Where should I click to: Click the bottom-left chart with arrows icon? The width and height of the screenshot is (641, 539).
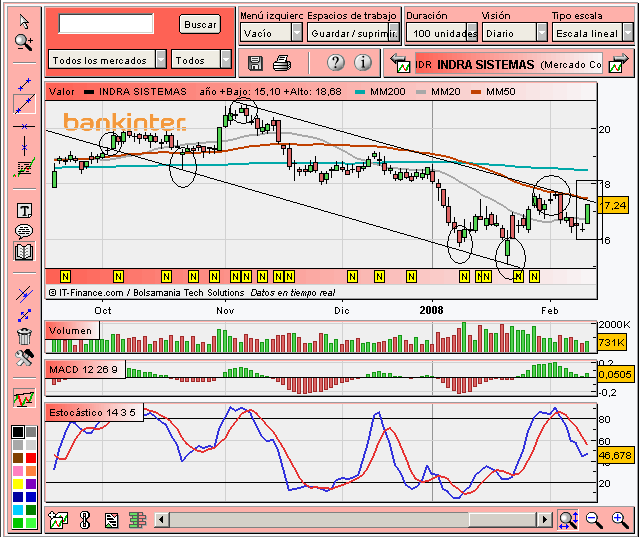pos(58,520)
